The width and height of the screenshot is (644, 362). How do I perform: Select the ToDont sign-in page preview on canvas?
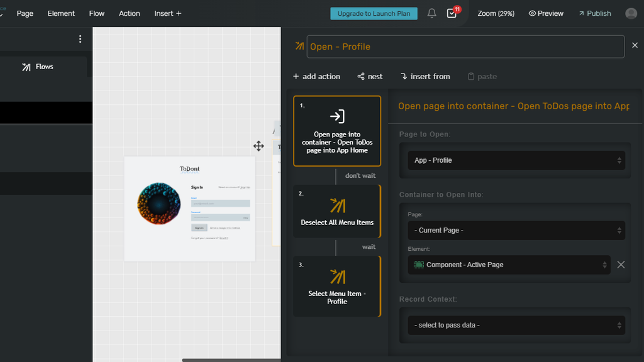190,207
